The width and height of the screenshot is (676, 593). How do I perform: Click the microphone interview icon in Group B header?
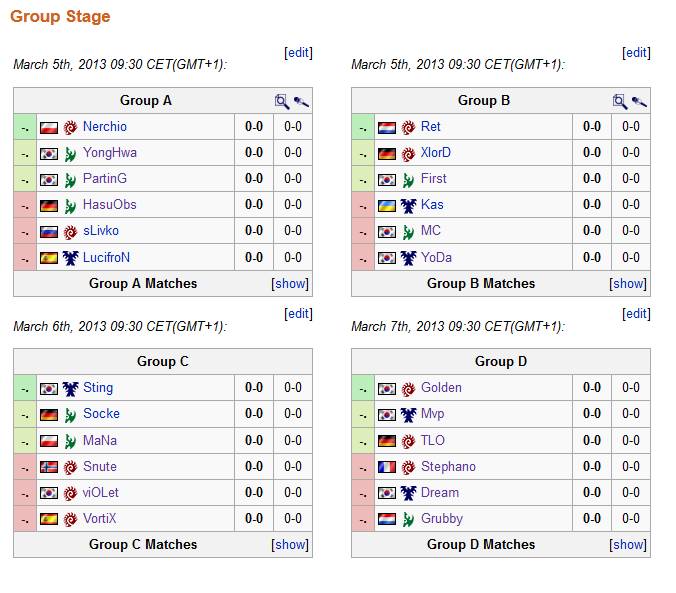coord(639,101)
